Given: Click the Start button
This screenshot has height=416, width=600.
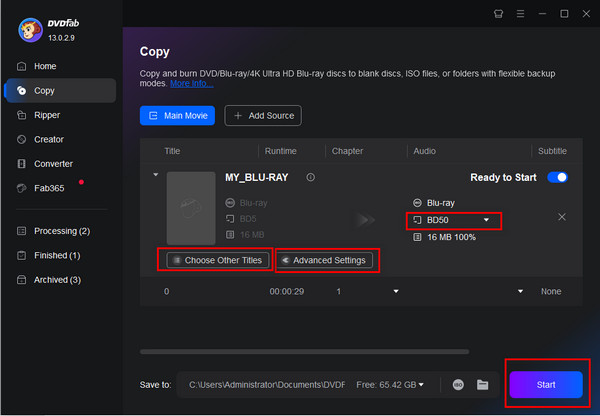Looking at the screenshot, I should point(546,384).
